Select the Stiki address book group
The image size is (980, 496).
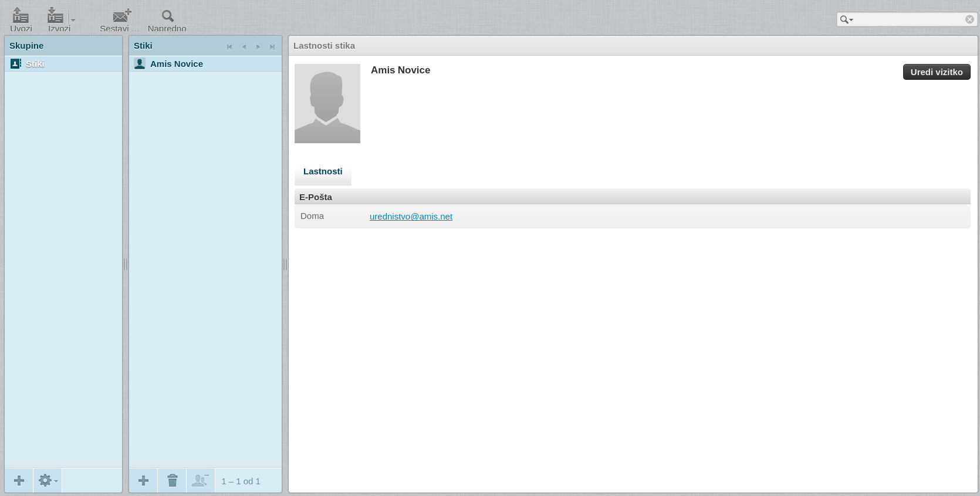click(63, 63)
